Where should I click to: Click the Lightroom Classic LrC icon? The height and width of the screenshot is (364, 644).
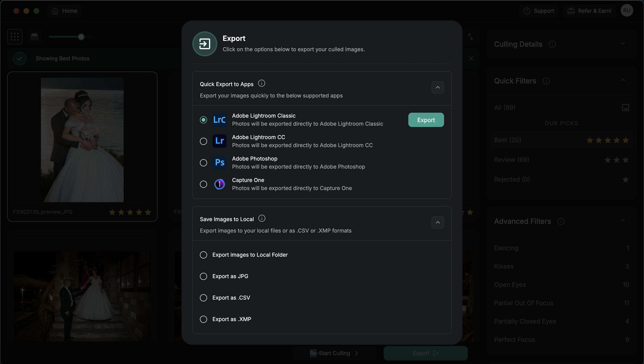tap(220, 120)
